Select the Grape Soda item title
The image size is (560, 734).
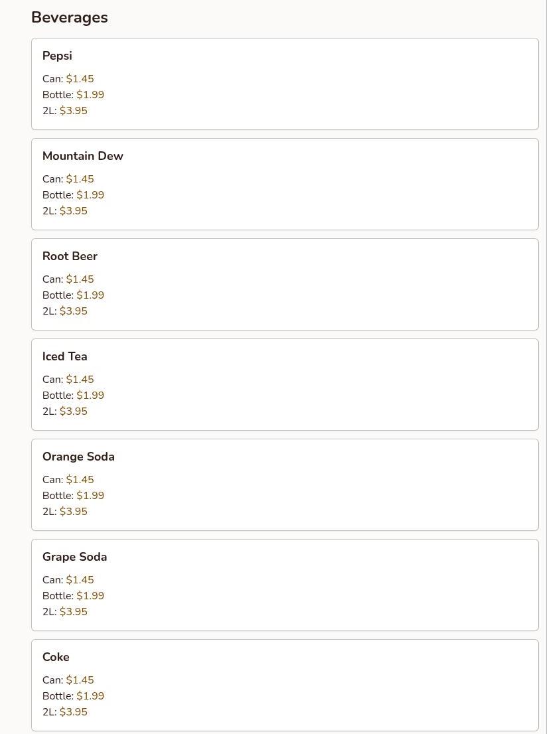click(74, 557)
